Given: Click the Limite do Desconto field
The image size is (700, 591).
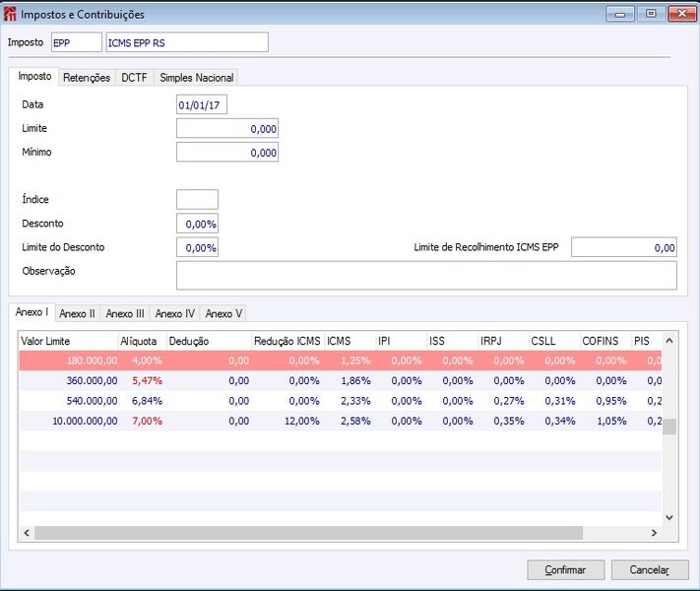Looking at the screenshot, I should 197,247.
